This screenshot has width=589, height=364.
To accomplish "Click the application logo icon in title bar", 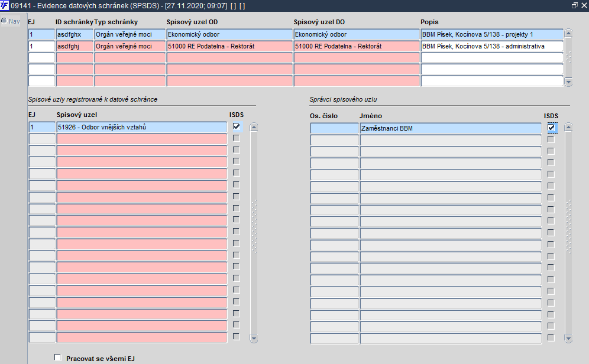I will pos(5,6).
